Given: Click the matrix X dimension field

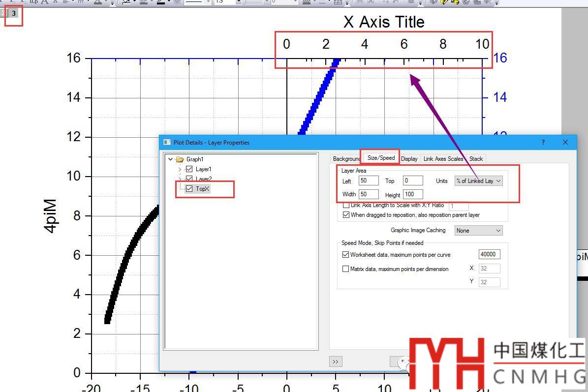Looking at the screenshot, I should [x=490, y=269].
